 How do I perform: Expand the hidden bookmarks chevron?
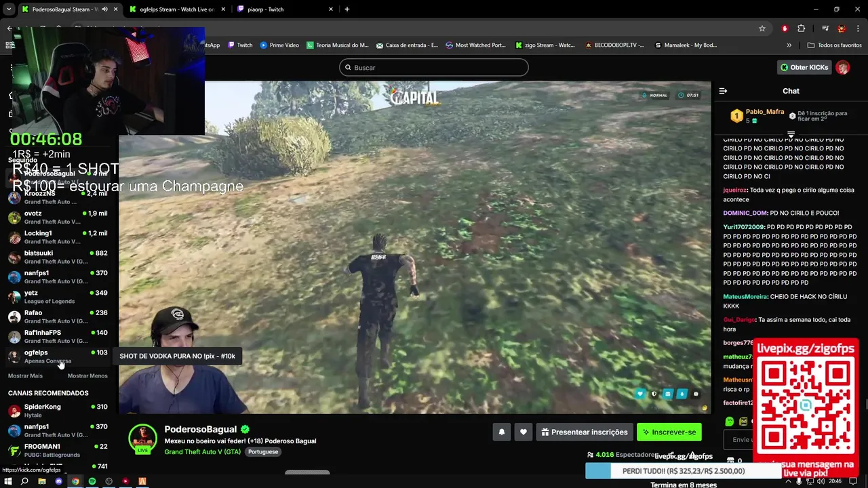point(789,45)
